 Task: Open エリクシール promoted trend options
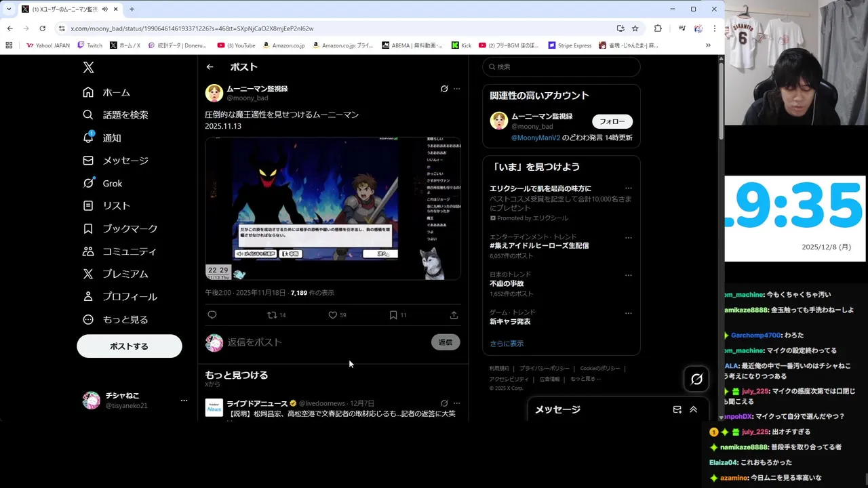pos(629,188)
